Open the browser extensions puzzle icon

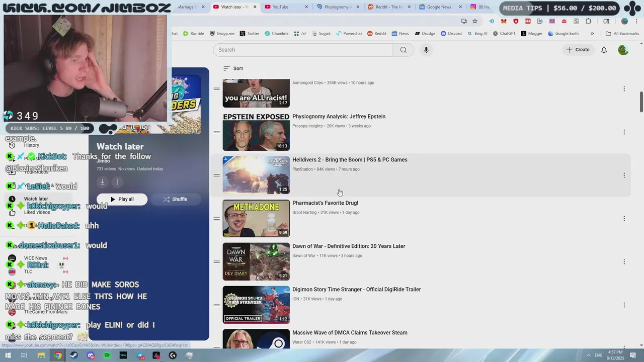[588, 21]
